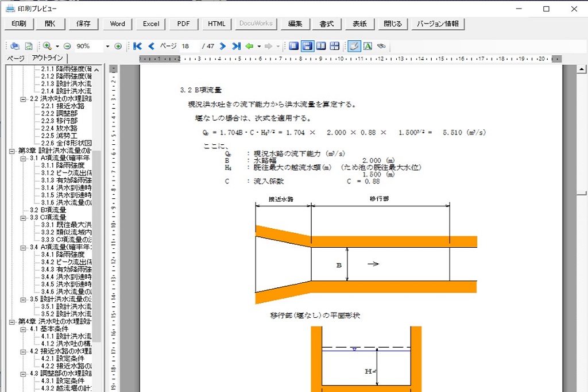588x392 pixels.
Task: Collapse the 第3章 設計洪水流量 chapter node
Action: click(11, 151)
